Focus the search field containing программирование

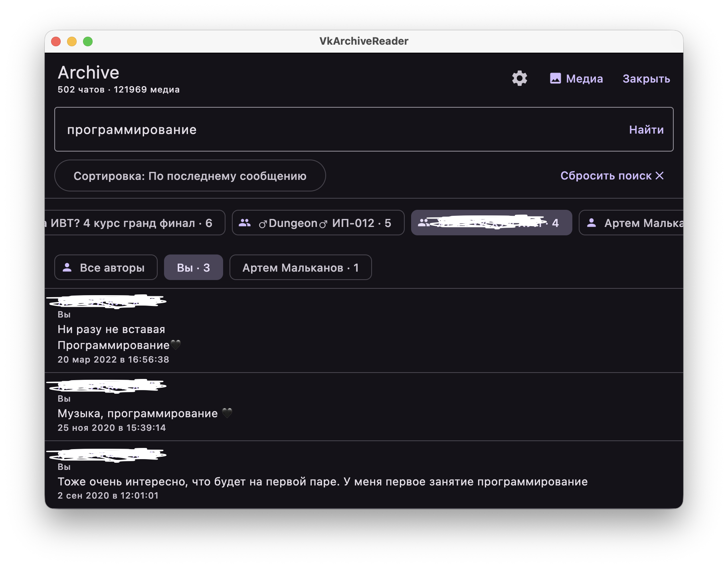coord(364,129)
